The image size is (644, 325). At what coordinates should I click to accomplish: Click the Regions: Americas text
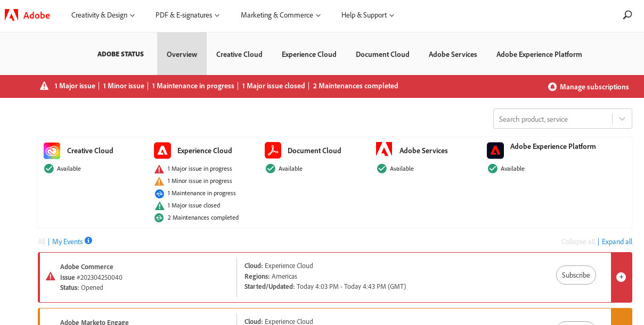[271, 276]
